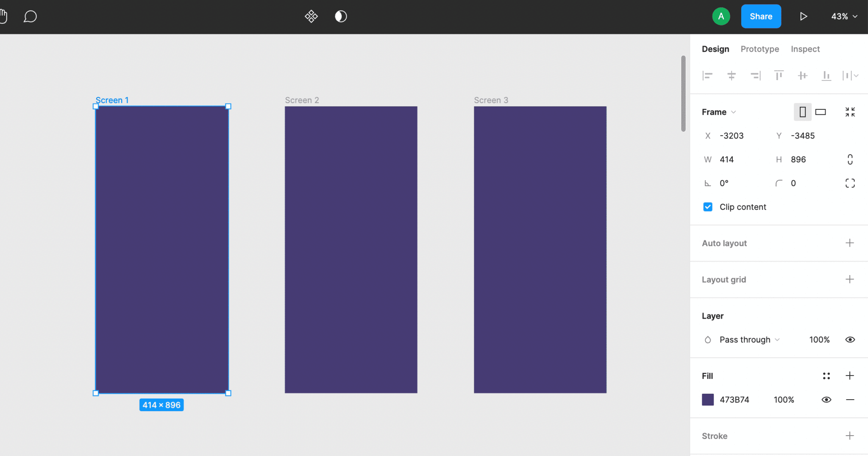
Task: Remove the 473B74 fill with minus icon
Action: click(850, 399)
